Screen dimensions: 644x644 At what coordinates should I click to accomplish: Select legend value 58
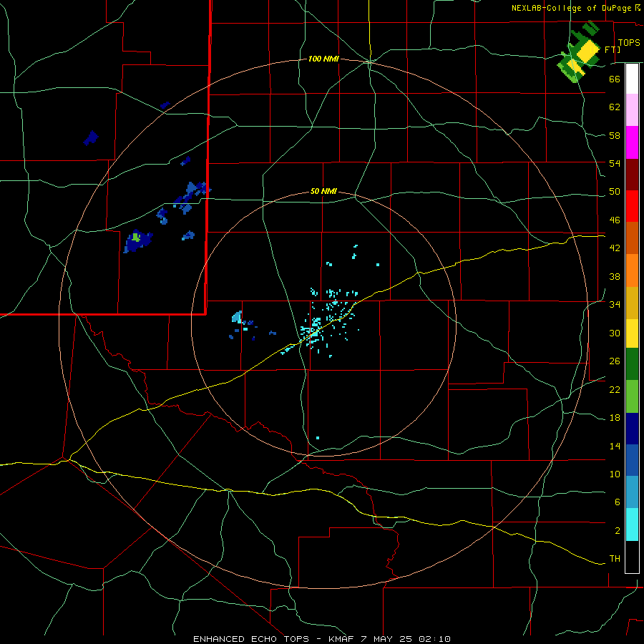[615, 135]
